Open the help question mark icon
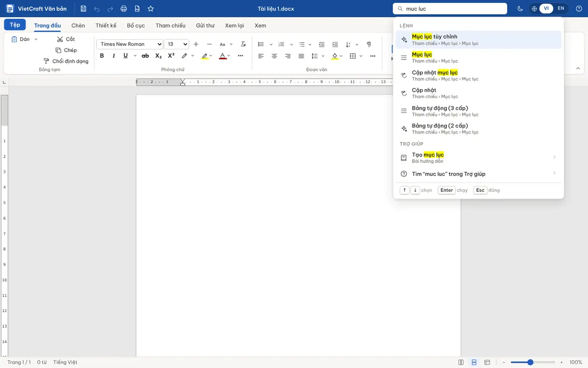This screenshot has width=588, height=368. pos(579,9)
